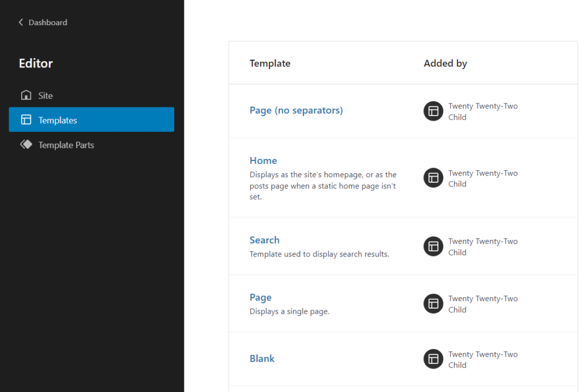Click Twenty Twenty-Two Child text in Blank row
The image size is (585, 392).
pyautogui.click(x=483, y=359)
